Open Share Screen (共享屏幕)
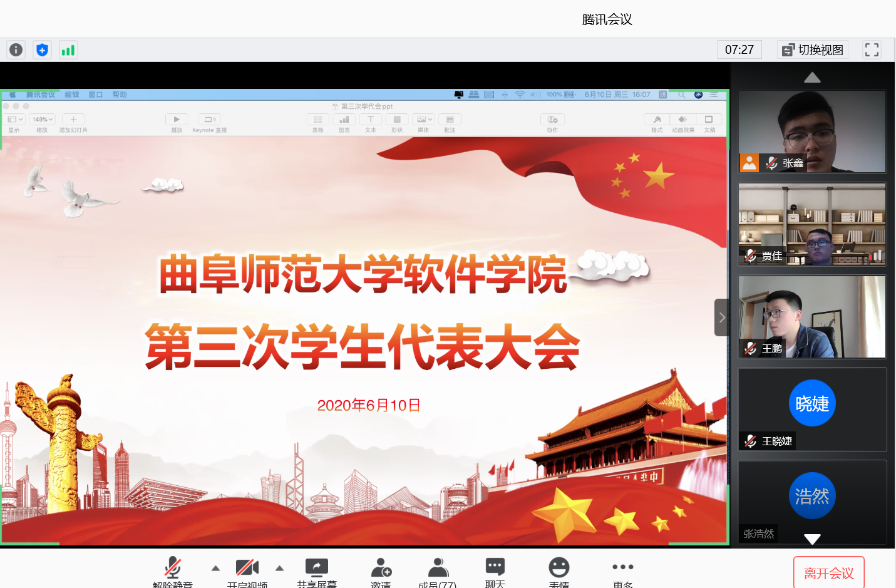 [x=316, y=569]
